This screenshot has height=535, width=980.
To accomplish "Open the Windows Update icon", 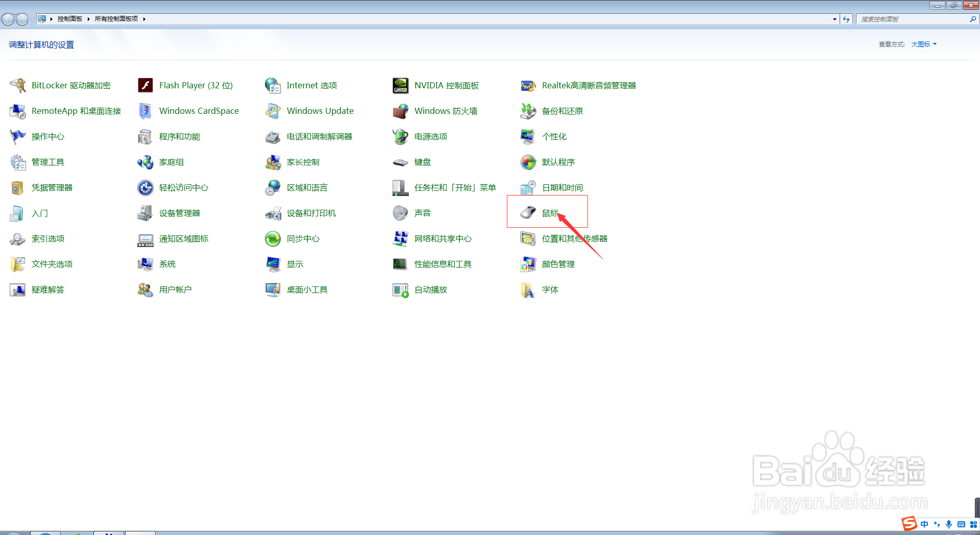I will (273, 111).
